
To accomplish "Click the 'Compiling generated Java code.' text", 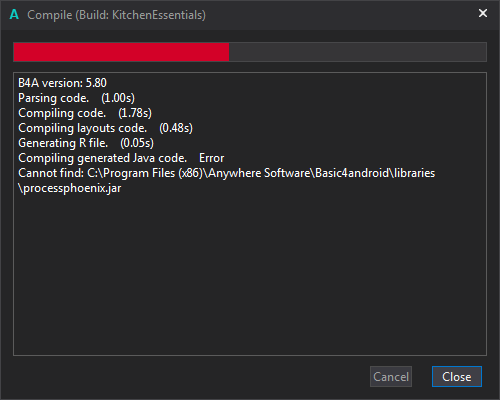I will (x=102, y=158).
